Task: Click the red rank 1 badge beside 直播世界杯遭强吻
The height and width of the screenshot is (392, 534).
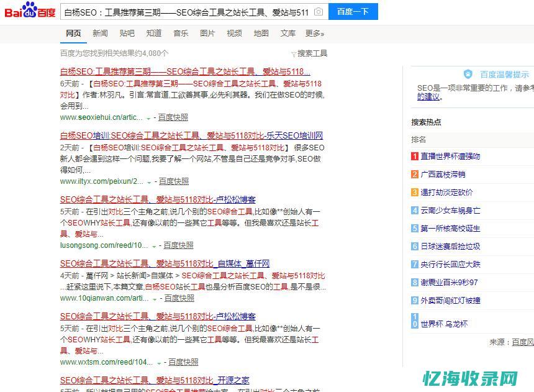Action: [414, 156]
